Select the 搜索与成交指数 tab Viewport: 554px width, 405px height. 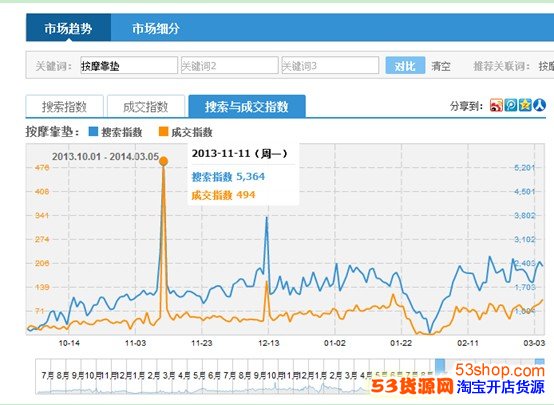pyautogui.click(x=247, y=106)
